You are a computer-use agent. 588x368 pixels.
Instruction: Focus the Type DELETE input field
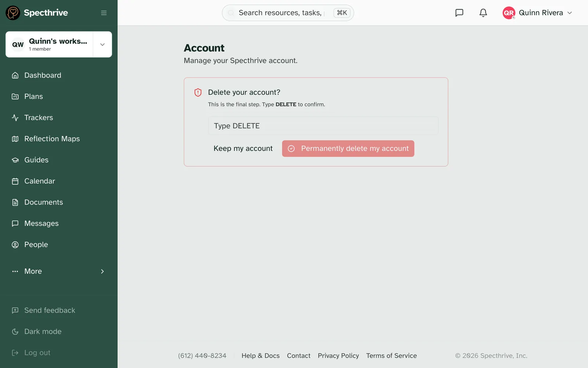(x=323, y=126)
